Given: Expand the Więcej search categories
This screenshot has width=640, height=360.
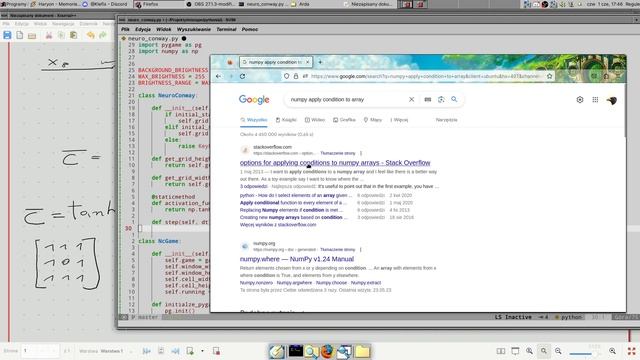Looking at the screenshot, I should 399,120.
